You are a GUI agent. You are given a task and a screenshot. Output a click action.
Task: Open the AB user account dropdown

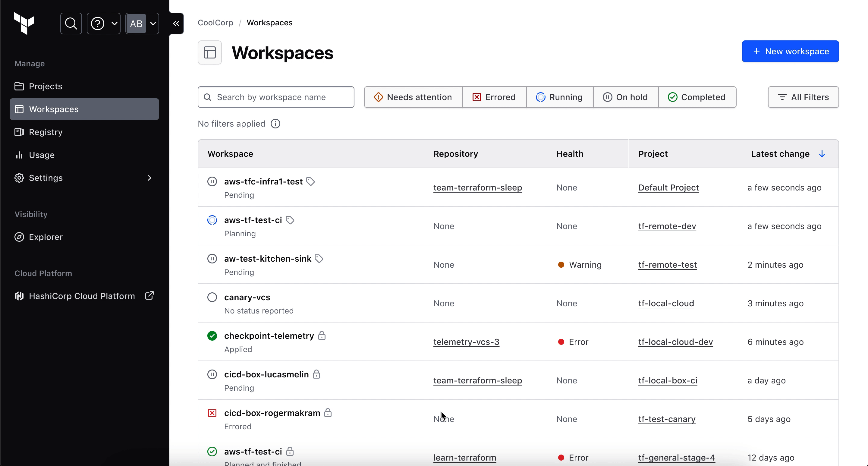(x=142, y=24)
